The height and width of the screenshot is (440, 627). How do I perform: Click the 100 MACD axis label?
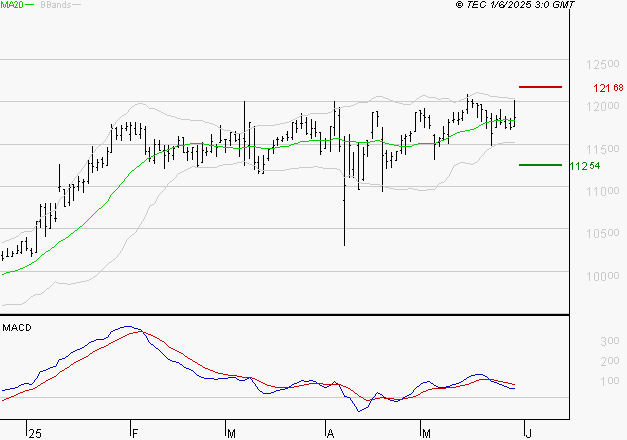pos(607,381)
